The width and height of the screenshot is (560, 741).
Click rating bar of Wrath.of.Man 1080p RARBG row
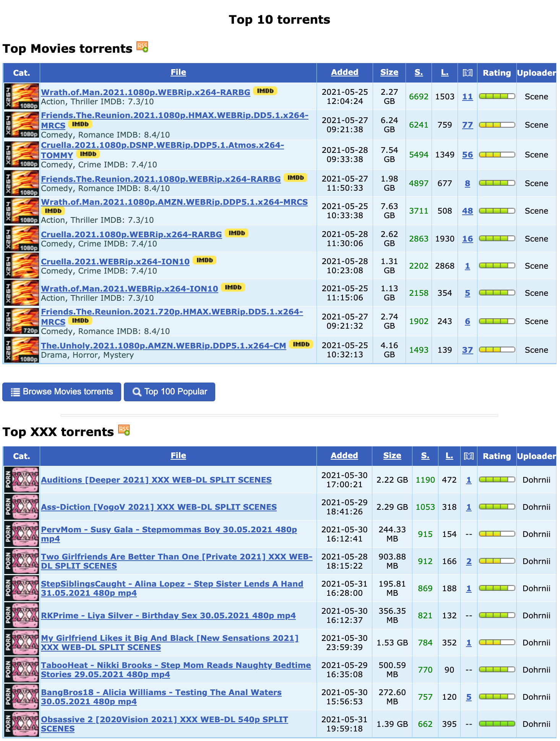pyautogui.click(x=497, y=96)
